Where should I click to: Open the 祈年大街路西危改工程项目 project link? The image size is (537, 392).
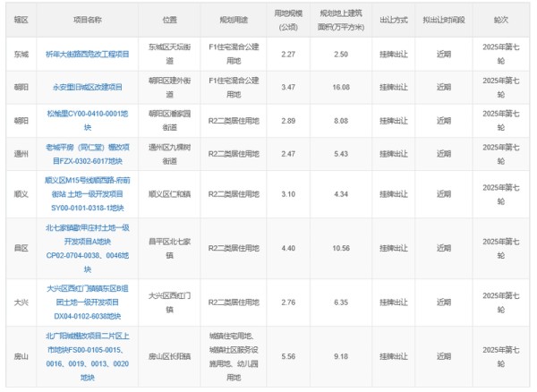click(x=88, y=54)
